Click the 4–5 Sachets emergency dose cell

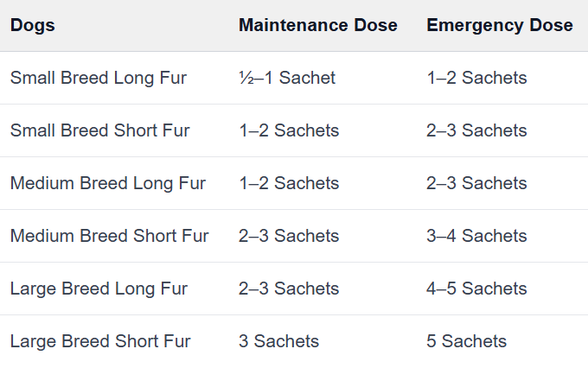[x=476, y=289]
